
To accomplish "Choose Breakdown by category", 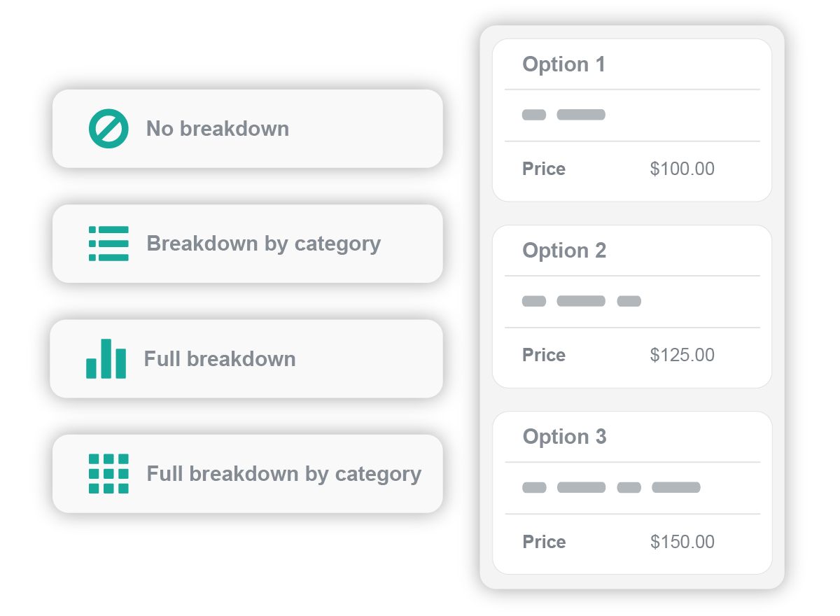I will pyautogui.click(x=263, y=244).
